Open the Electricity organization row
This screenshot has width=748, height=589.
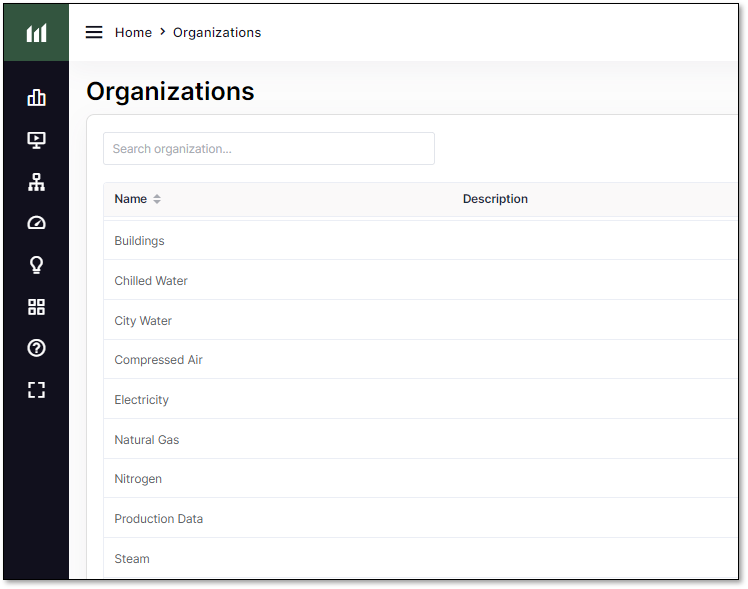[420, 399]
